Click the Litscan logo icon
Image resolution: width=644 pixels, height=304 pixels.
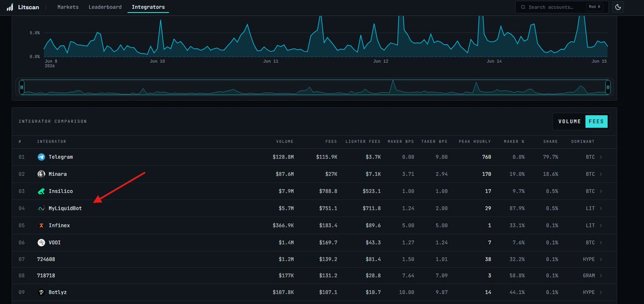click(x=10, y=7)
